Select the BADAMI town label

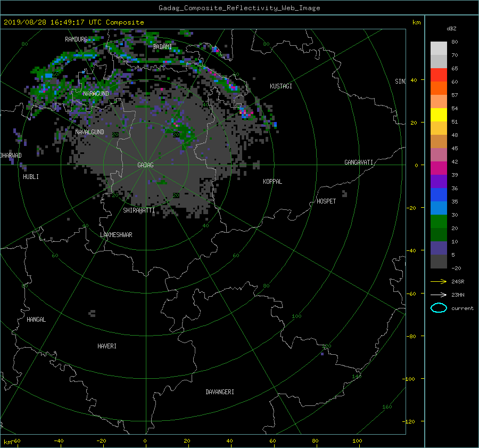point(162,46)
